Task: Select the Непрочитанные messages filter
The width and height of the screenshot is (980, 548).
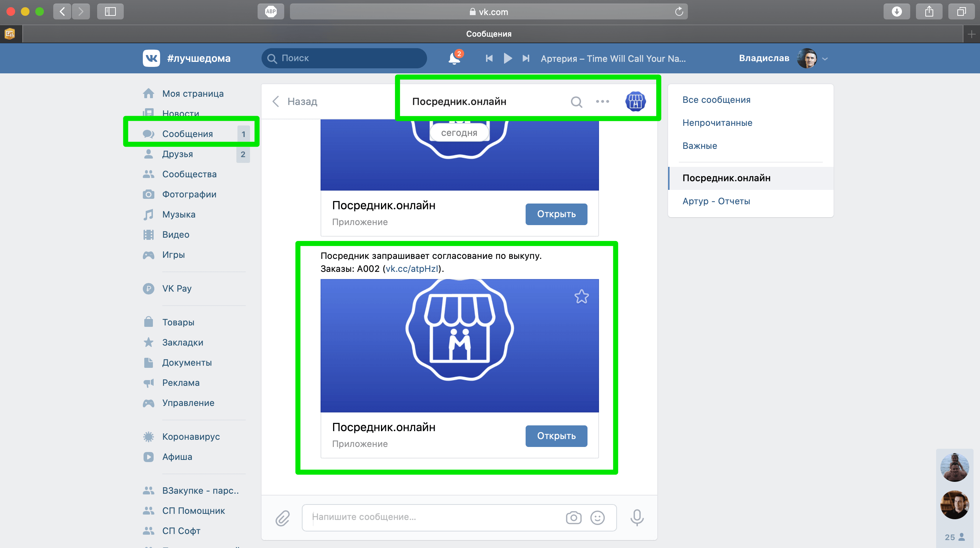Action: [717, 123]
